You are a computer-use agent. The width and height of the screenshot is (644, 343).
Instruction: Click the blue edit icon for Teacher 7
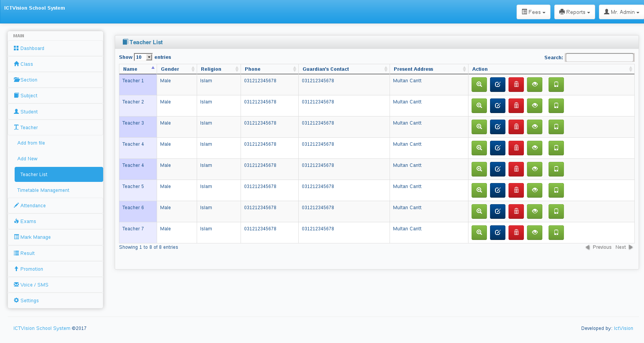pos(497,233)
